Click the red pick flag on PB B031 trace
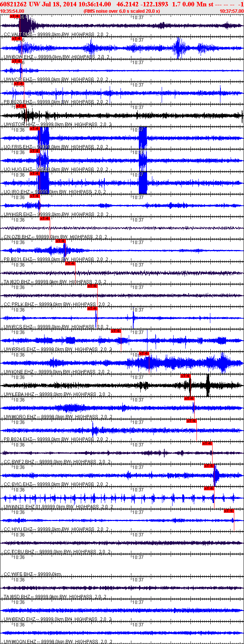 [x=61, y=241]
